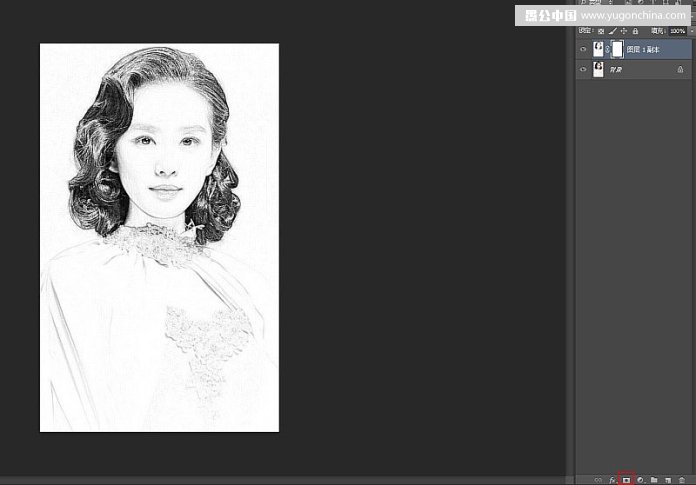Click the Background layer lock icon
Viewport: 696px width, 485px height.
[680, 69]
